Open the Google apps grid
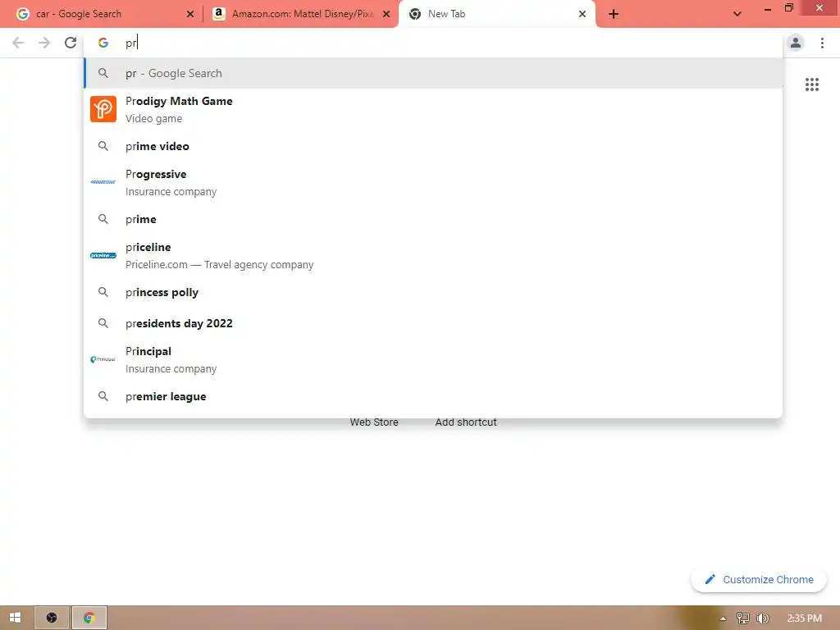The height and width of the screenshot is (630, 840). point(811,84)
